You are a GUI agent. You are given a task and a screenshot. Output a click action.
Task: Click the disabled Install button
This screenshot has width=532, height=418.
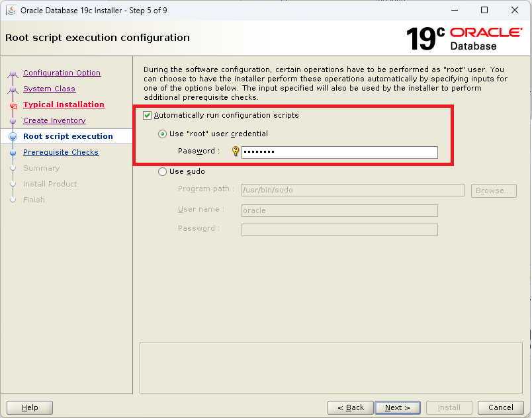[449, 407]
